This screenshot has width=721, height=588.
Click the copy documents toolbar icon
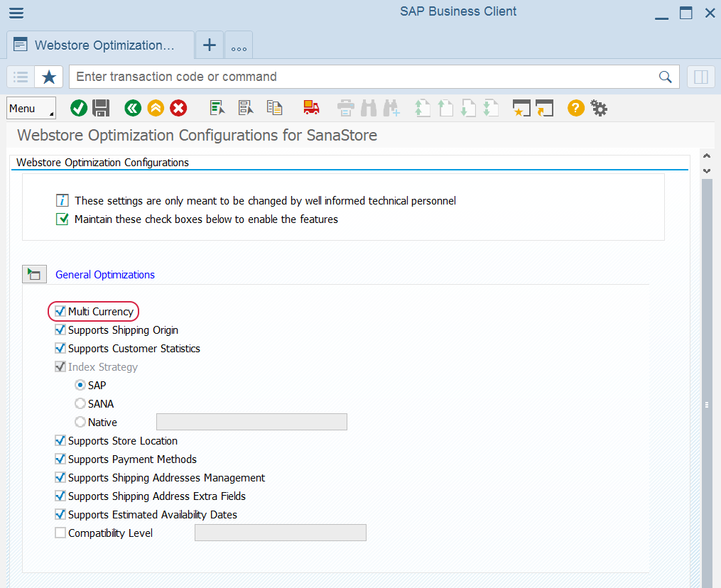(x=274, y=107)
